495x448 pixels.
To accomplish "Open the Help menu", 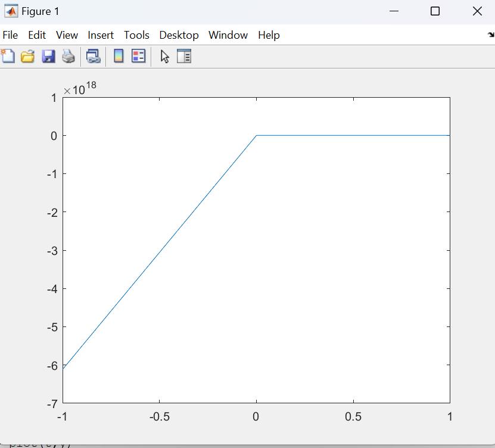I will 269,35.
